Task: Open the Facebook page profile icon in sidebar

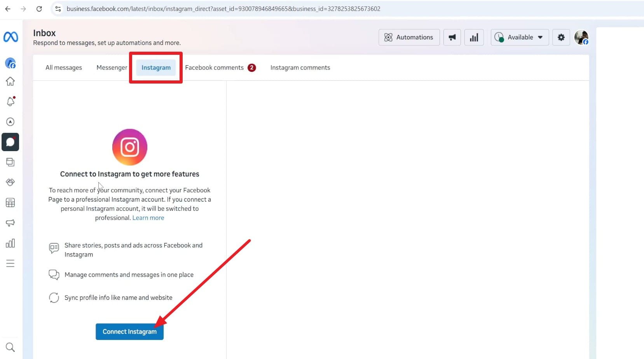Action: click(10, 63)
